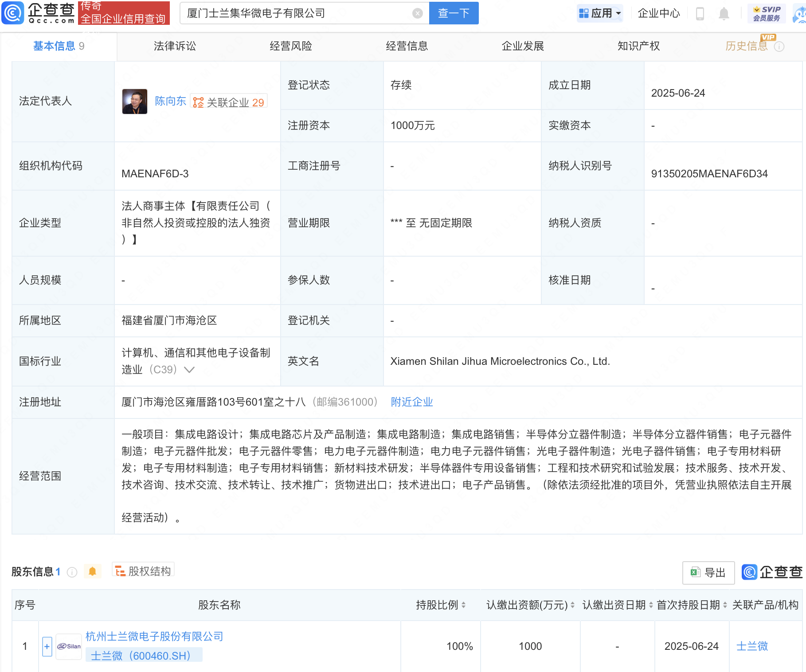The image size is (806, 672).
Task: Expand shareholder row with plus button
Action: point(47,646)
